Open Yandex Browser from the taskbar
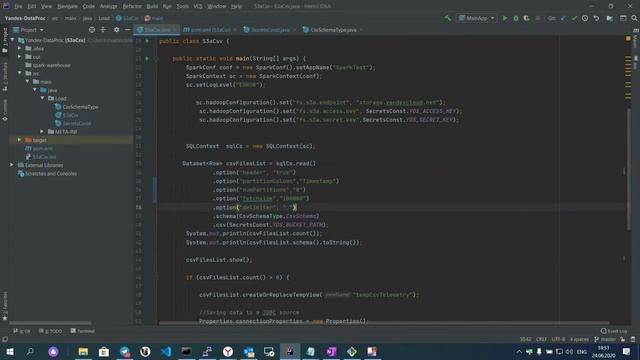The width and height of the screenshot is (640, 360). click(x=228, y=351)
